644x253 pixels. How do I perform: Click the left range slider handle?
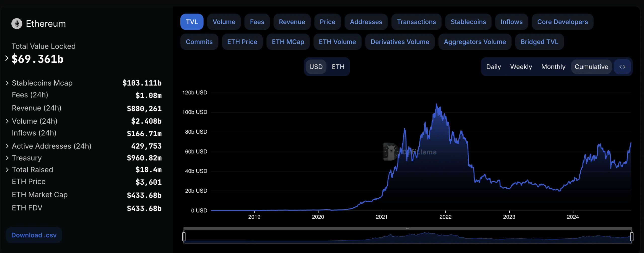click(184, 237)
